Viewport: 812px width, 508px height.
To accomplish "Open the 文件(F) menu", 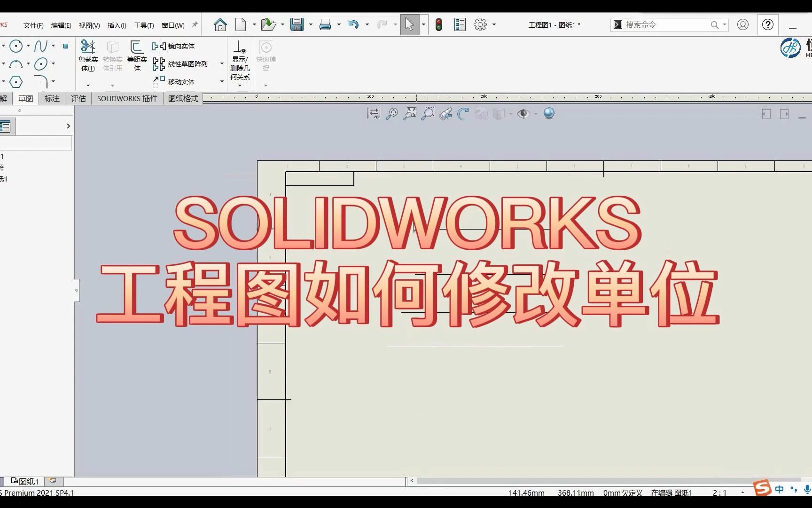I will pyautogui.click(x=33, y=25).
